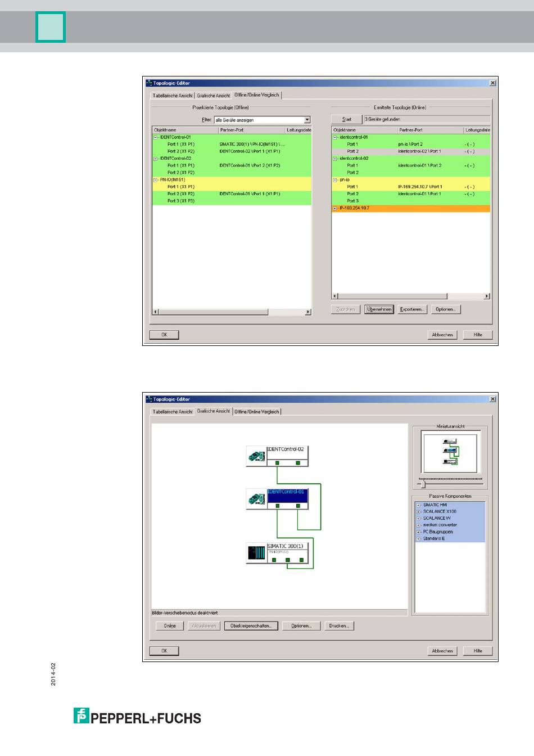
Task: Click the '3 Geräte gefunden' status field
Action: click(x=427, y=119)
